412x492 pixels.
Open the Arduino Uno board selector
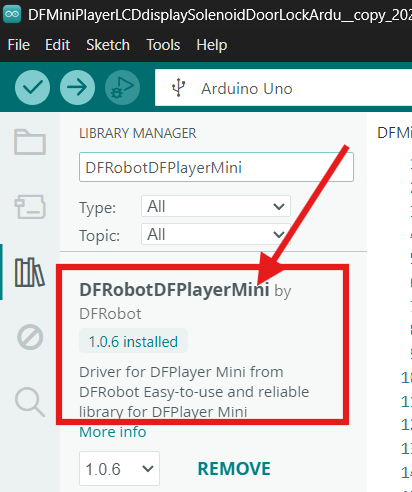click(x=283, y=88)
